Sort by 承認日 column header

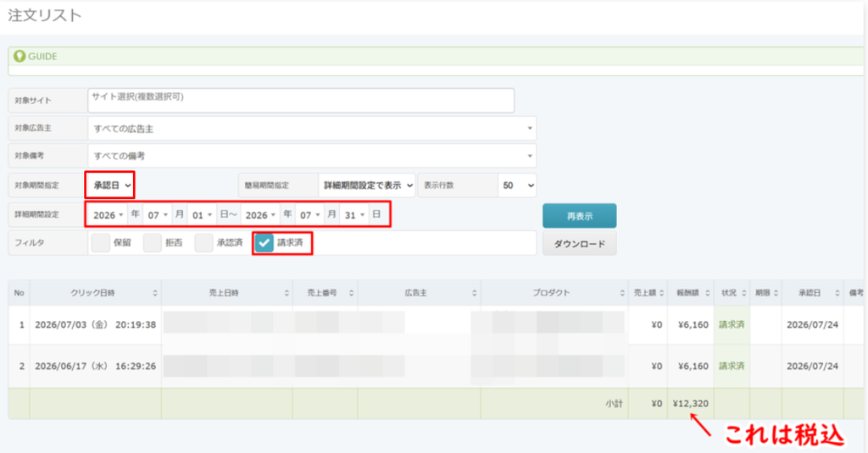pyautogui.click(x=812, y=293)
